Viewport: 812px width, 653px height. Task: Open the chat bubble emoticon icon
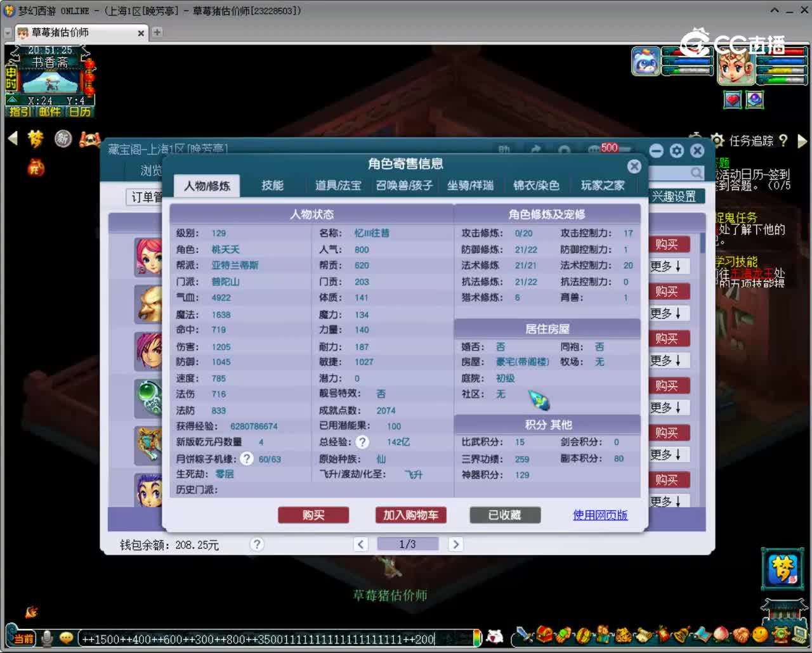[x=66, y=638]
